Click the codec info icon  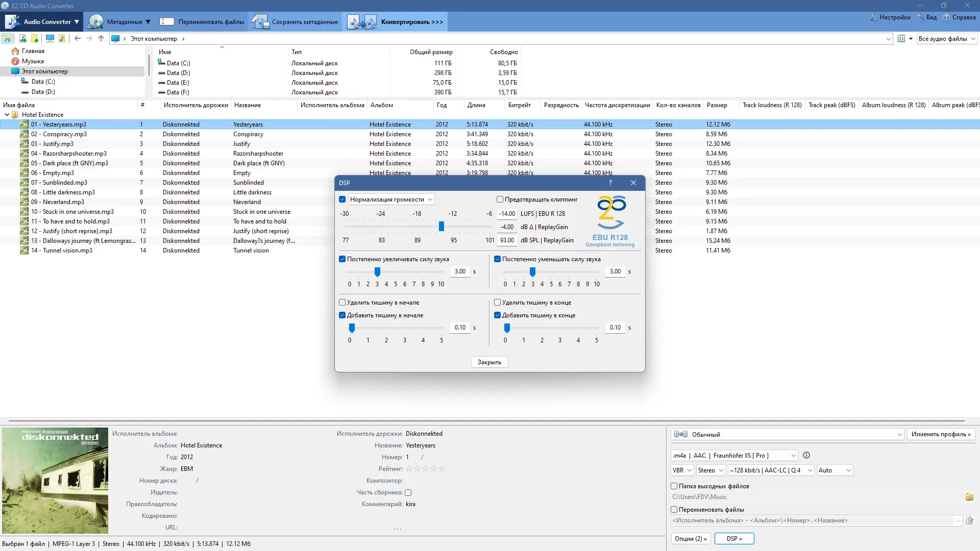[x=806, y=456]
